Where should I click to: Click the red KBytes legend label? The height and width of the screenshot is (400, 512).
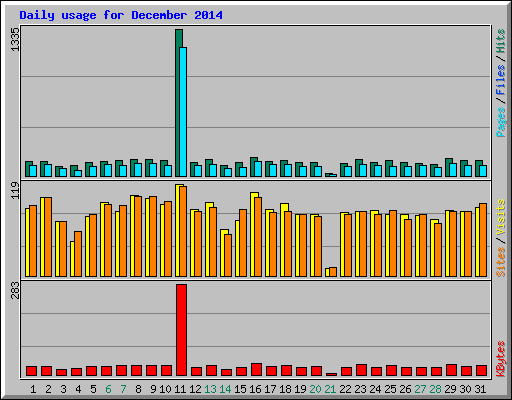point(500,359)
